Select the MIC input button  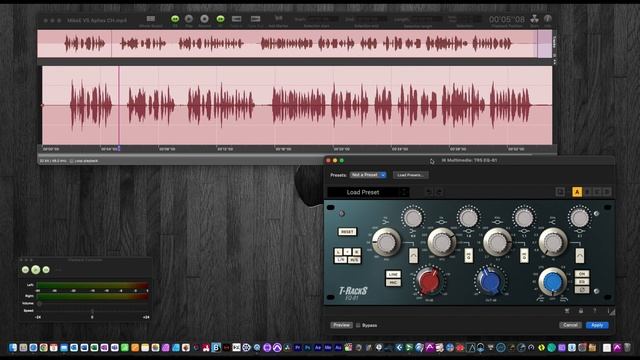pos(393,282)
